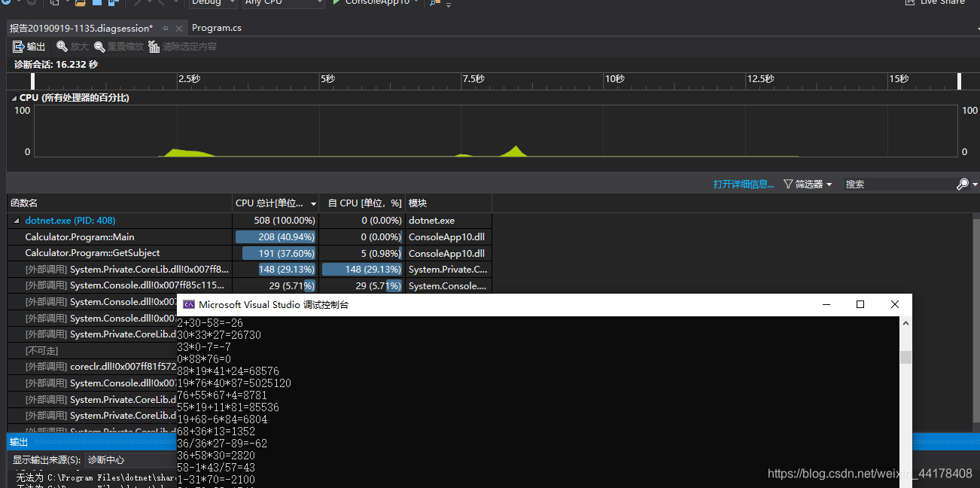Click console line 30*33*27=26730
The height and width of the screenshot is (488, 980).
(x=219, y=335)
